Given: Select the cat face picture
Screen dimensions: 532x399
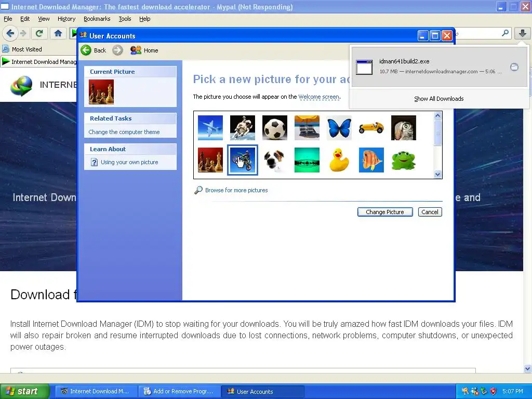Looking at the screenshot, I should point(403,128).
